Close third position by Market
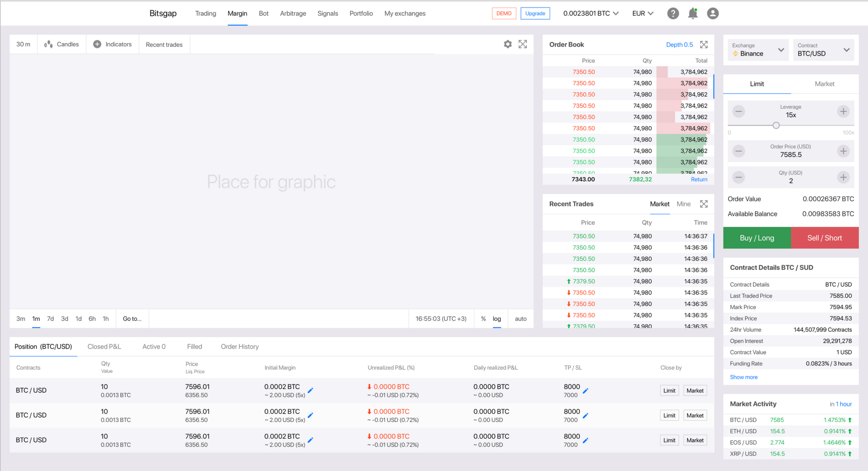Image resolution: width=868 pixels, height=471 pixels. coord(695,440)
